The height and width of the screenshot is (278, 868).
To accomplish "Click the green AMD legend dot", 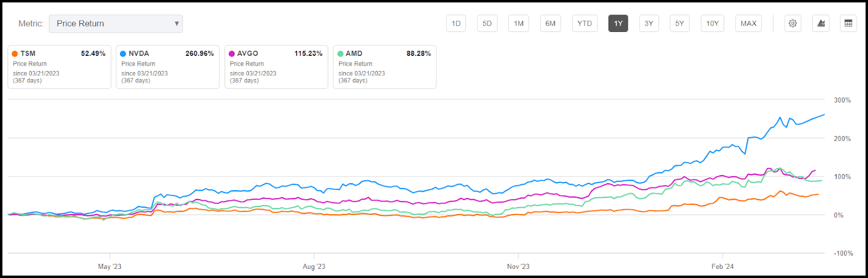I will (x=340, y=54).
